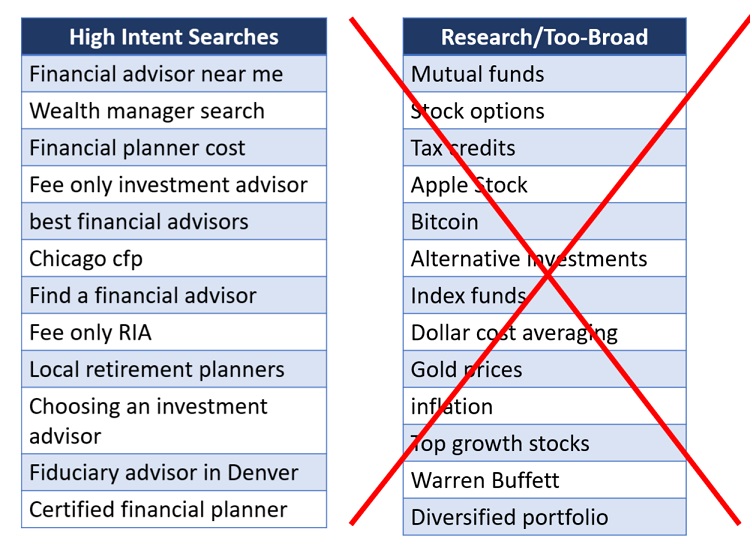Select the 'Mutual funds' cell
This screenshot has width=752, height=545.
[x=478, y=74]
